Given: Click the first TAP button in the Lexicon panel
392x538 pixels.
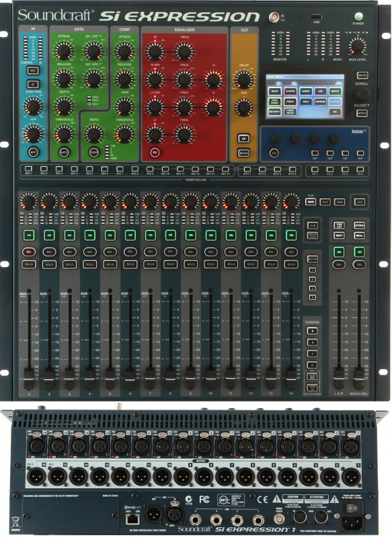Looking at the screenshot, I should click(x=315, y=153).
